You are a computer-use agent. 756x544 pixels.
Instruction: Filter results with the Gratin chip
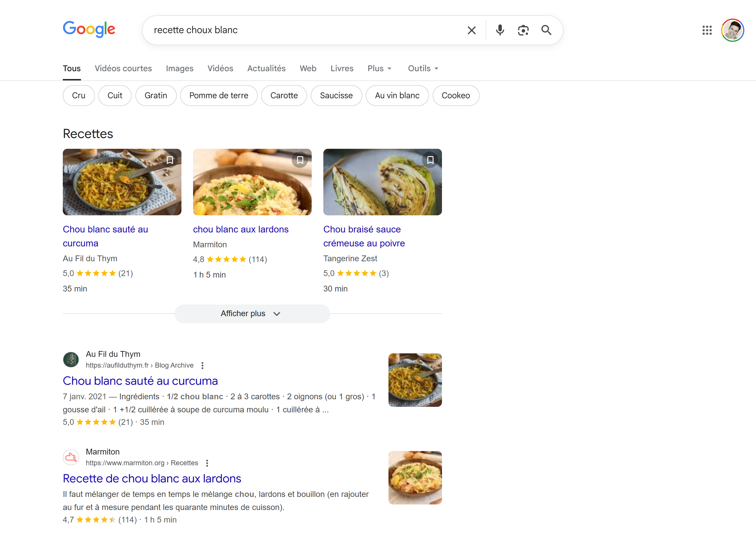156,96
